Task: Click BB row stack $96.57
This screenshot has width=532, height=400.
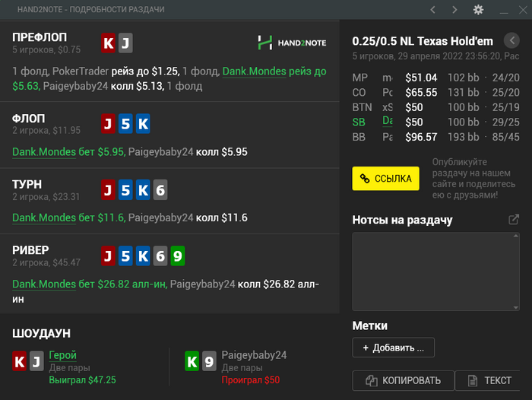Action: (421, 137)
